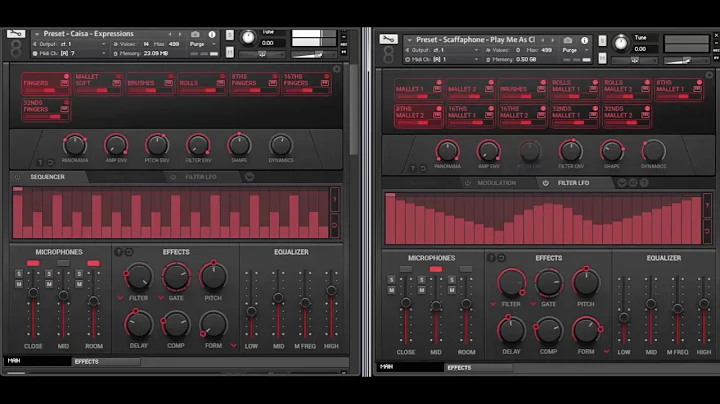The image size is (720, 404).
Task: Go to the next preset in Scaffaphone header
Action: 552,40
